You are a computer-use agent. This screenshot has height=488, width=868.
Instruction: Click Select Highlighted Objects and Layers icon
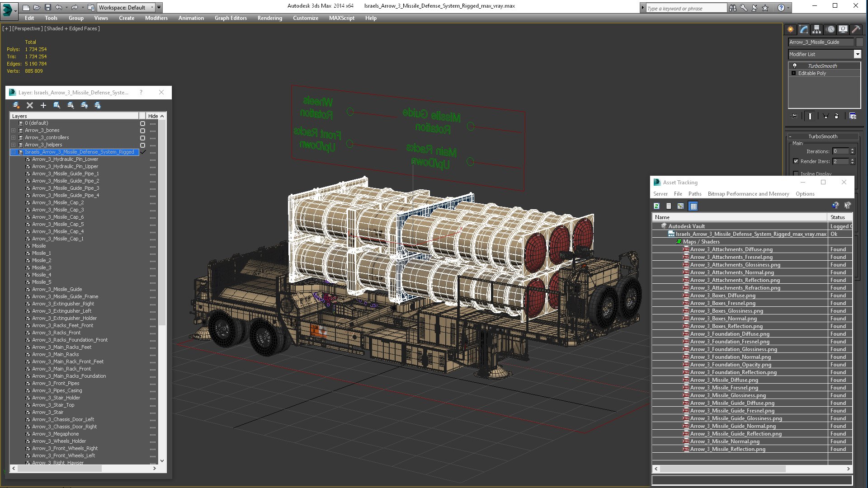pyautogui.click(x=57, y=105)
